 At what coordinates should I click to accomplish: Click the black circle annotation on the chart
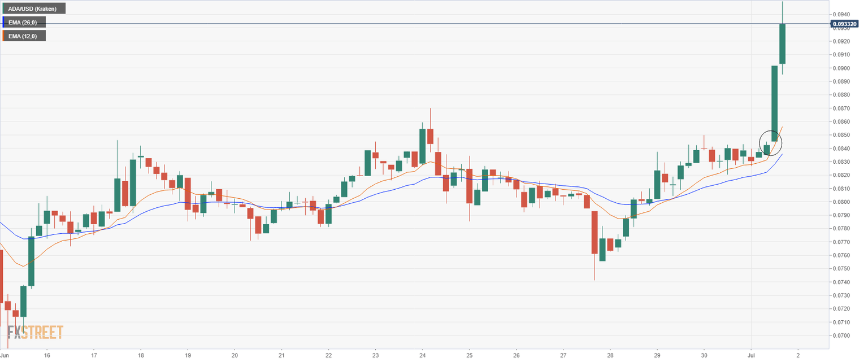[x=770, y=142]
